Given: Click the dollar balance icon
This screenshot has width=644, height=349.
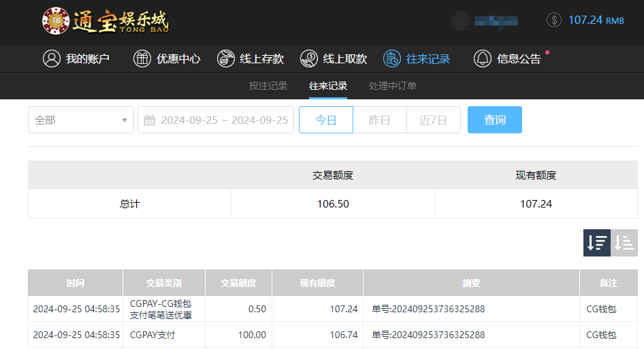Looking at the screenshot, I should (554, 20).
